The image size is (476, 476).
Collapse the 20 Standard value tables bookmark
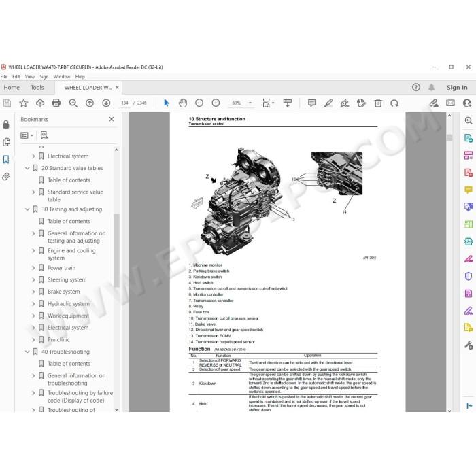[27, 168]
